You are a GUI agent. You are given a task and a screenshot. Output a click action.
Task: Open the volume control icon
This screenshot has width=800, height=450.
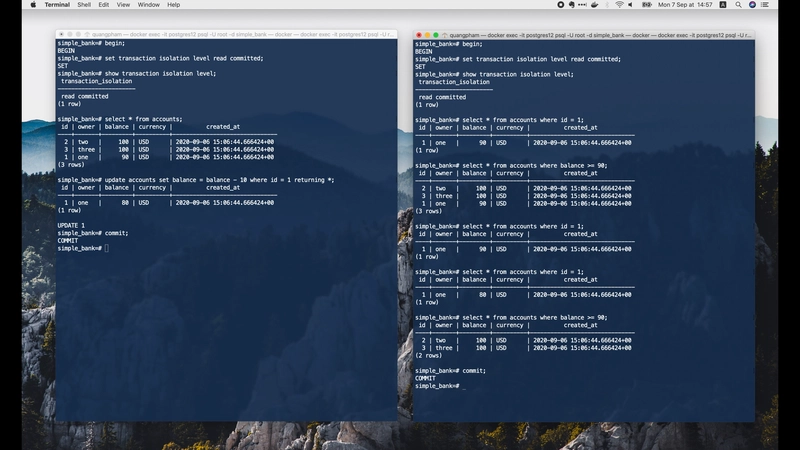tap(631, 5)
